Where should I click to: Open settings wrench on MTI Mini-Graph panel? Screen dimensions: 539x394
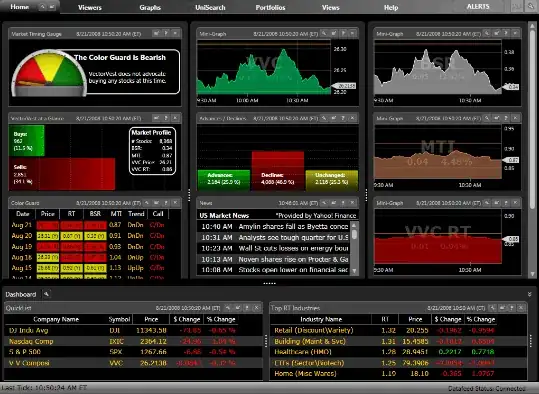click(487, 118)
